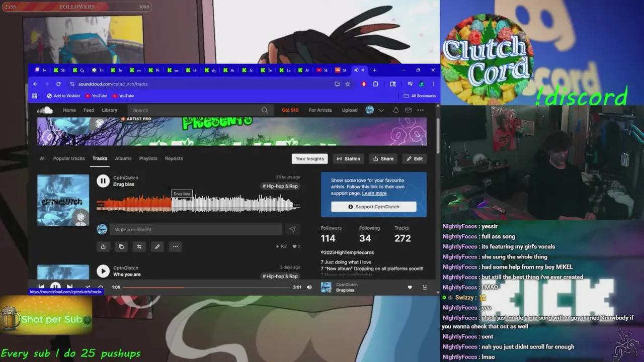Open the header three-dot more menu
The image size is (644, 362).
click(x=421, y=110)
